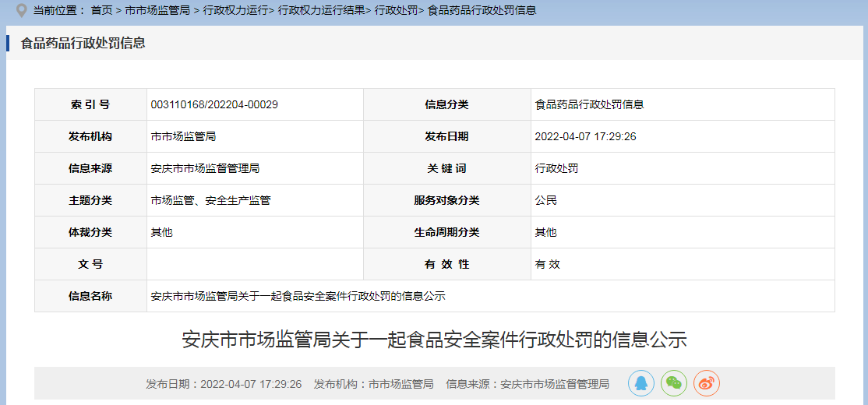Click the 有效性 label cell
Screen dimensions: 868x405
click(446, 265)
